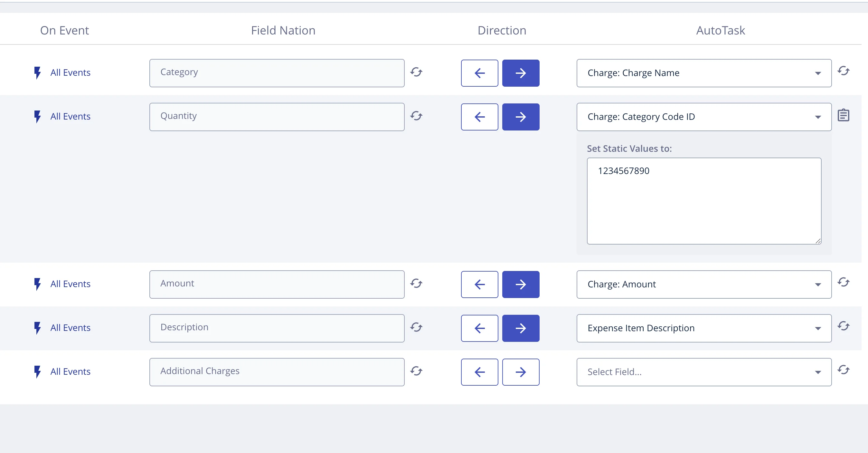Image resolution: width=868 pixels, height=453 pixels.
Task: Click the Category Field Nation input
Action: [277, 73]
